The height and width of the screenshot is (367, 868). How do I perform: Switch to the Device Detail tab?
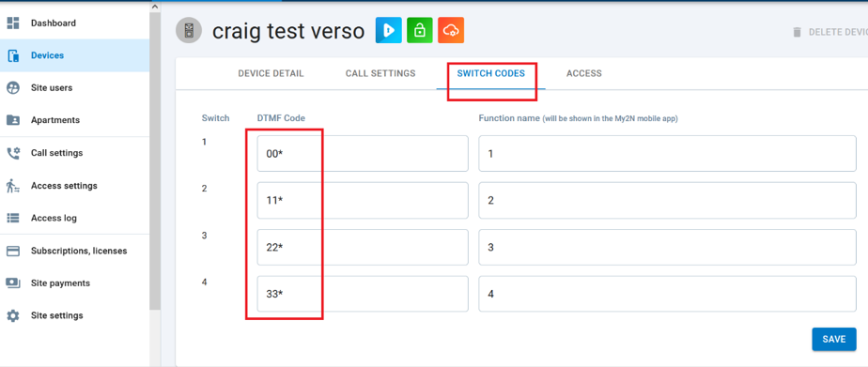(x=271, y=73)
